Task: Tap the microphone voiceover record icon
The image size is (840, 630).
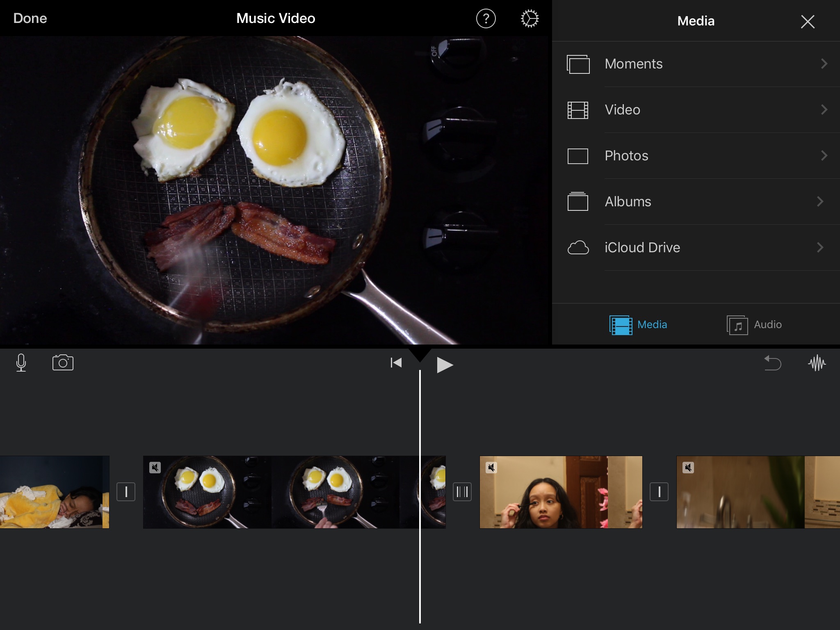Action: (21, 363)
